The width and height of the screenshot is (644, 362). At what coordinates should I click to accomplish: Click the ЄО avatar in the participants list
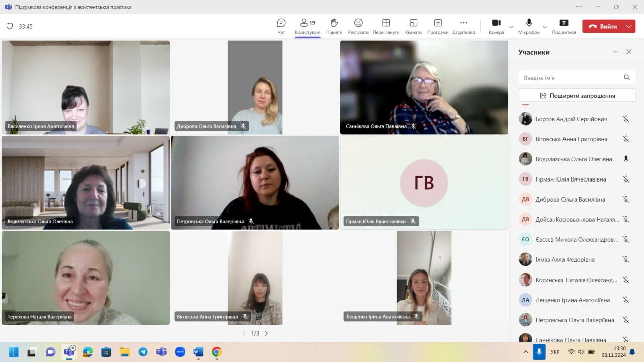point(525,240)
